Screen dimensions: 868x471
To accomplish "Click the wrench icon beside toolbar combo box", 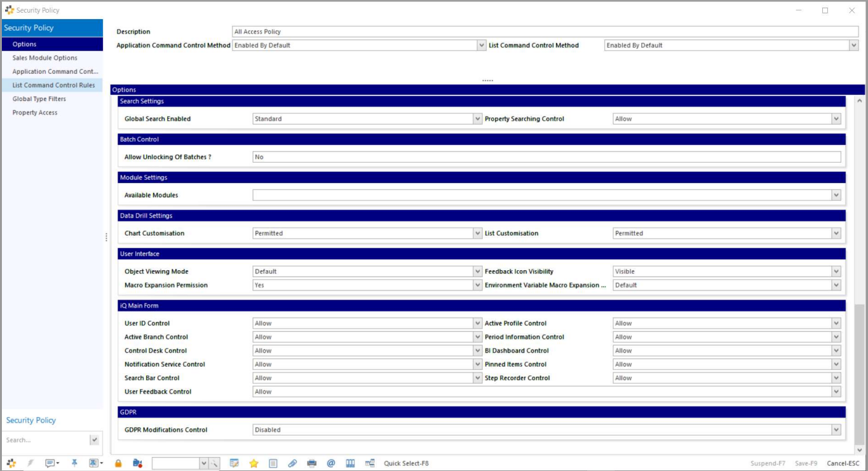I will coord(214,463).
